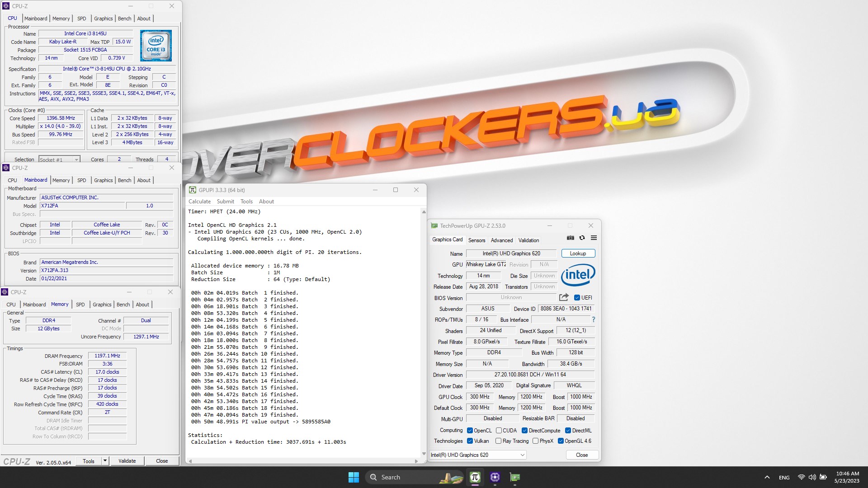This screenshot has height=488, width=868.
Task: Open Socket #1 selection dropdown
Action: point(59,160)
